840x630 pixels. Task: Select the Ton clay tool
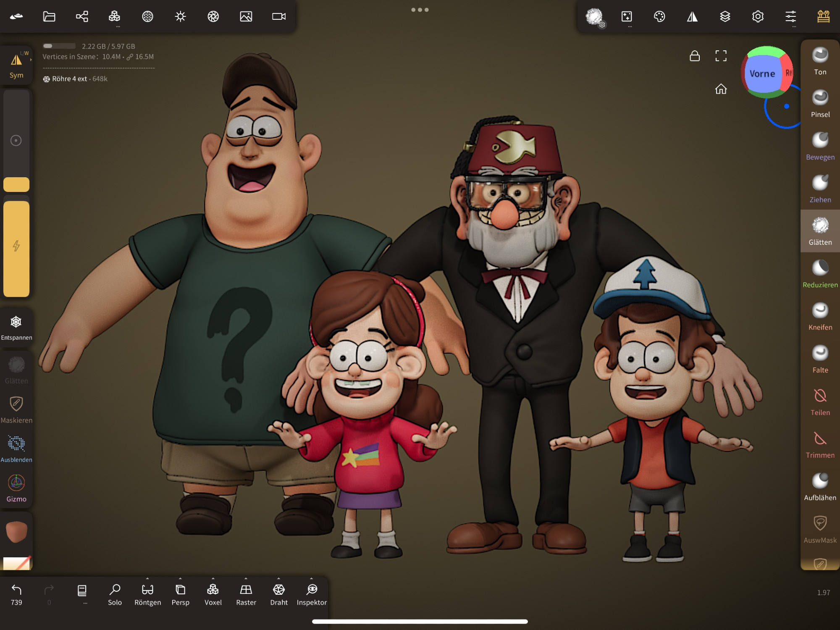[x=820, y=61]
